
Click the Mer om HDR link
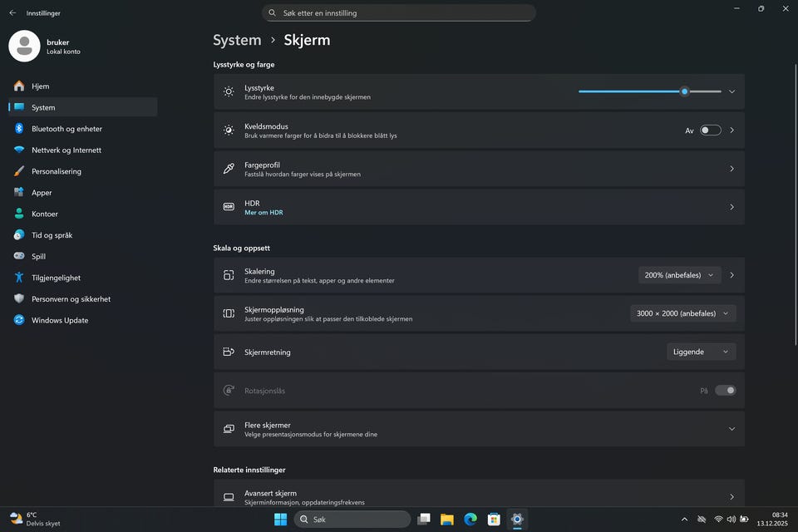pyautogui.click(x=264, y=213)
